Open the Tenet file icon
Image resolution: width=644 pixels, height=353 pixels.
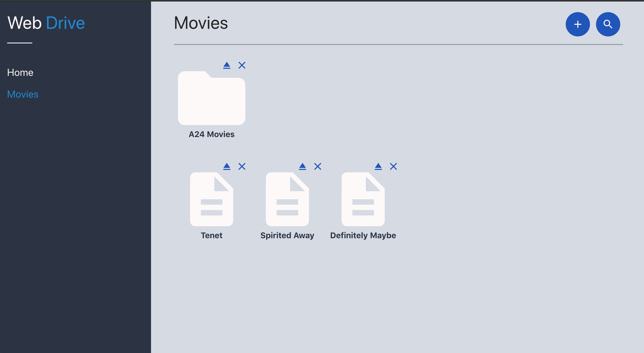(212, 199)
